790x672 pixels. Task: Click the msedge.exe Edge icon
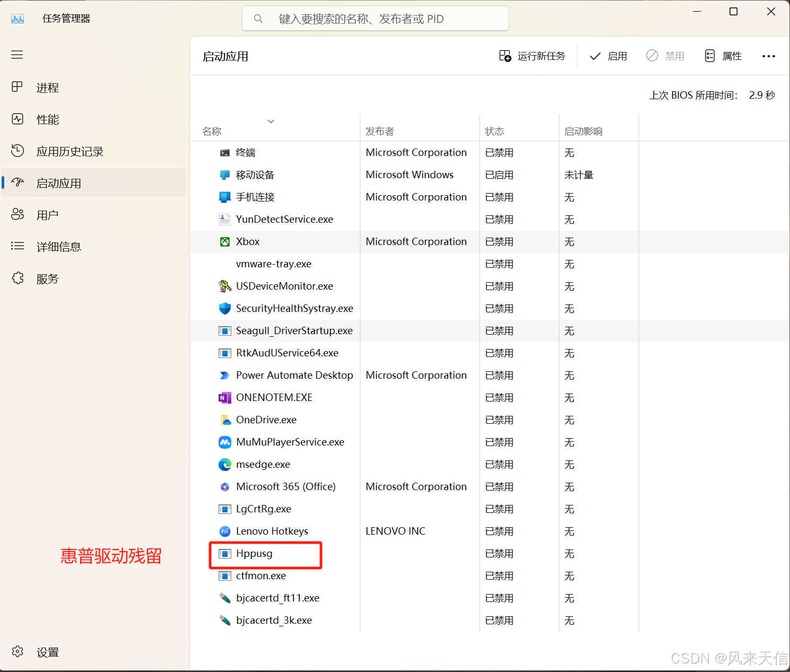pos(225,465)
